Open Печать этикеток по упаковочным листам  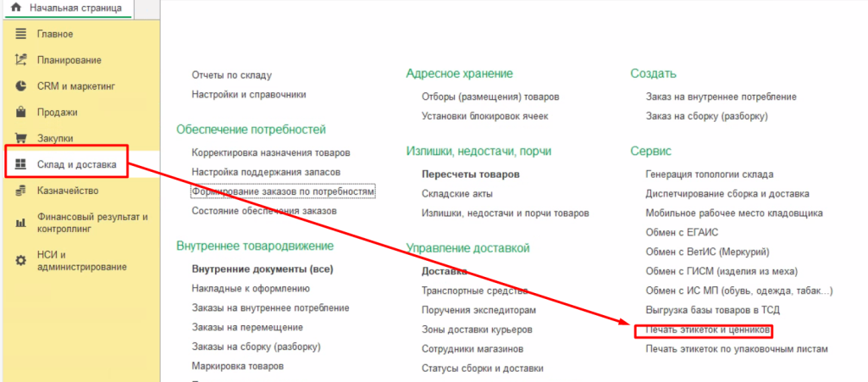[x=737, y=349]
